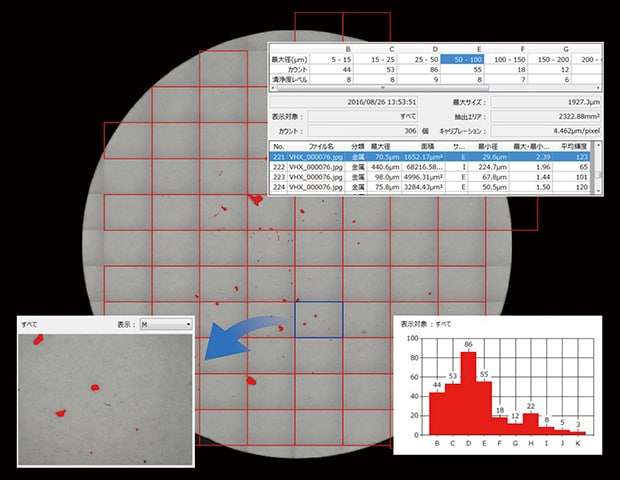The image size is (620, 480).
Task: Click the count cell showing 86
Action: pos(418,70)
